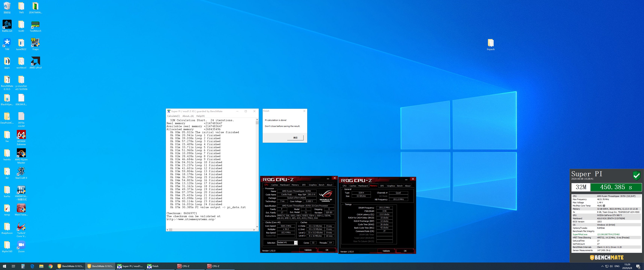
Task: Open the taskbar clock showing 15:29
Action: click(627, 266)
